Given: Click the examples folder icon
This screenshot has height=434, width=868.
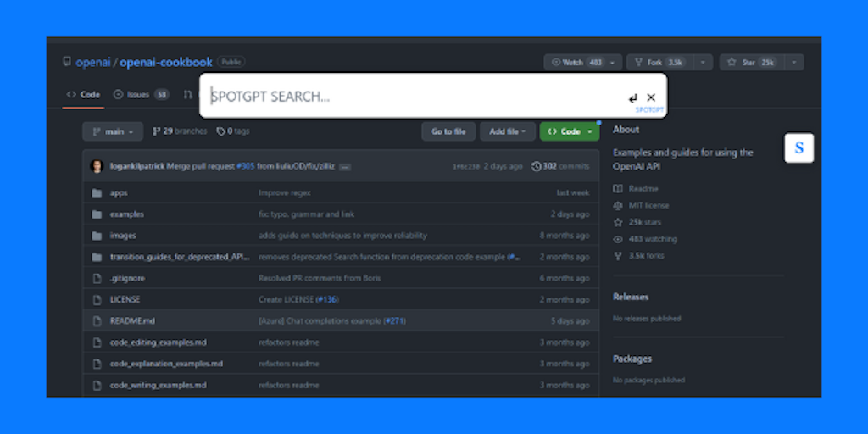Looking at the screenshot, I should pos(97,214).
